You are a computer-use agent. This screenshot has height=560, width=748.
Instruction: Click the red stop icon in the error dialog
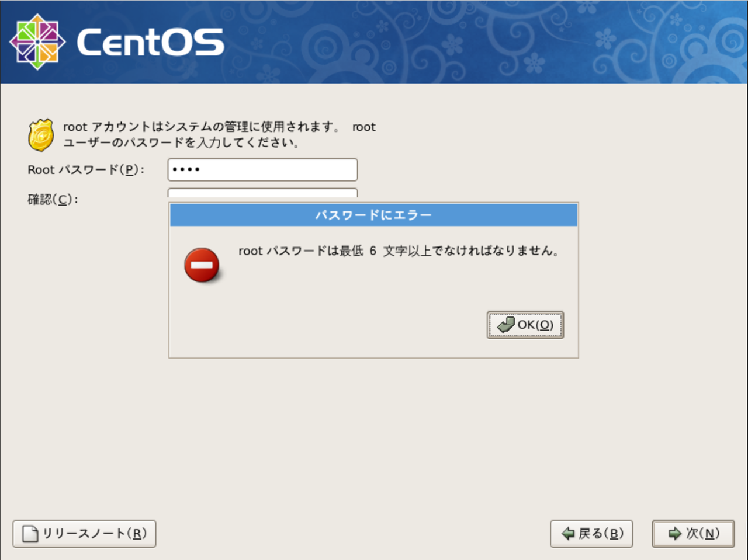[202, 265]
